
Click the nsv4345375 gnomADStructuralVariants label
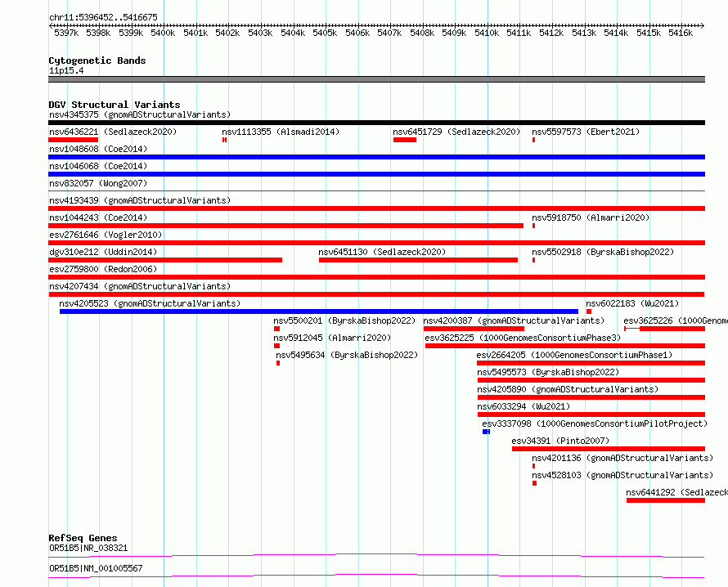140,114
